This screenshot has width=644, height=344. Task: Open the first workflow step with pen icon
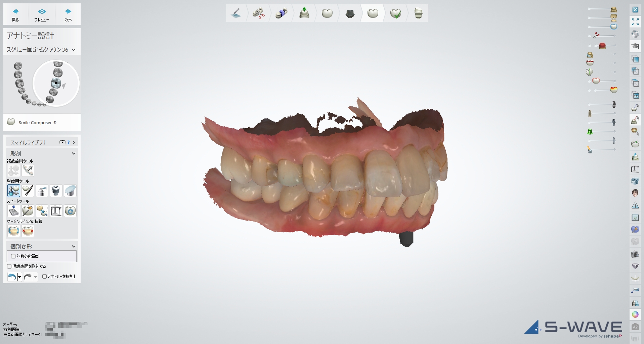click(x=236, y=13)
